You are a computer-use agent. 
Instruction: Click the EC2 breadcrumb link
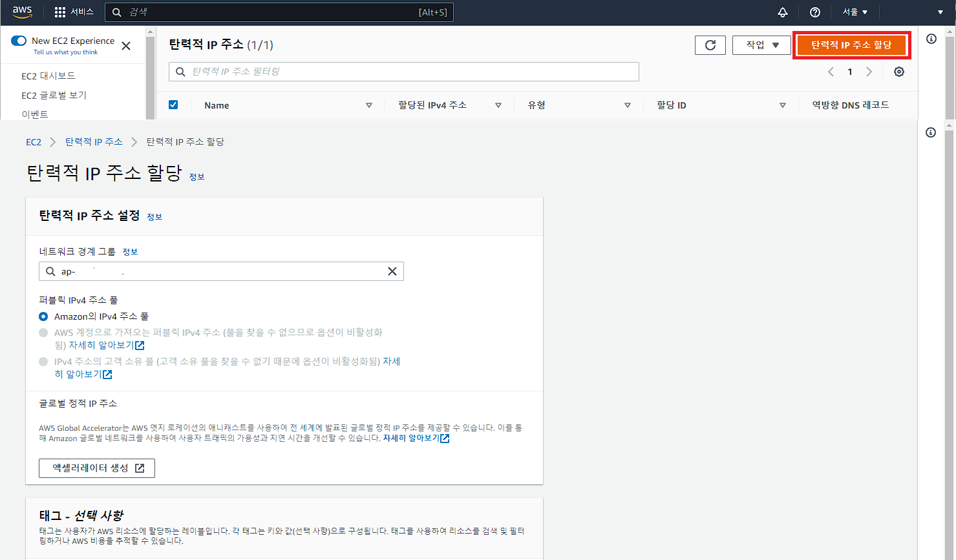(x=34, y=142)
